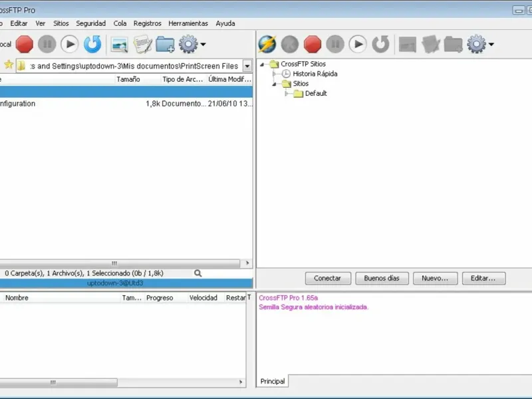The image size is (532, 399).
Task: Click the Conectar button
Action: 327,278
